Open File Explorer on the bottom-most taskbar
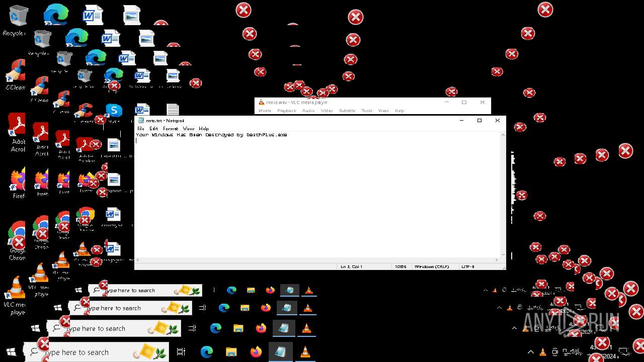This screenshot has height=362, width=644. 231,352
